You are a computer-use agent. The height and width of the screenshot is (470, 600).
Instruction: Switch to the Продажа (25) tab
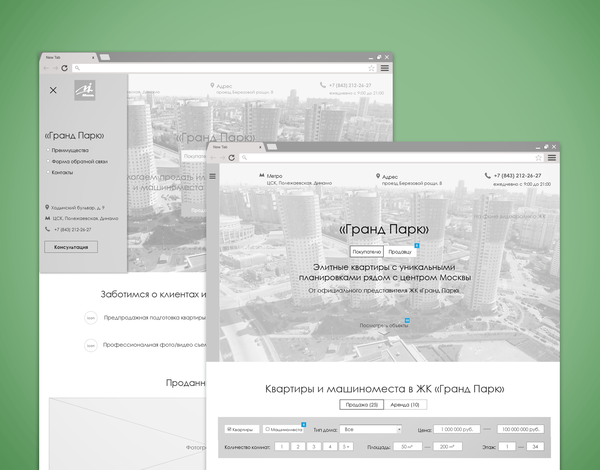362,405
